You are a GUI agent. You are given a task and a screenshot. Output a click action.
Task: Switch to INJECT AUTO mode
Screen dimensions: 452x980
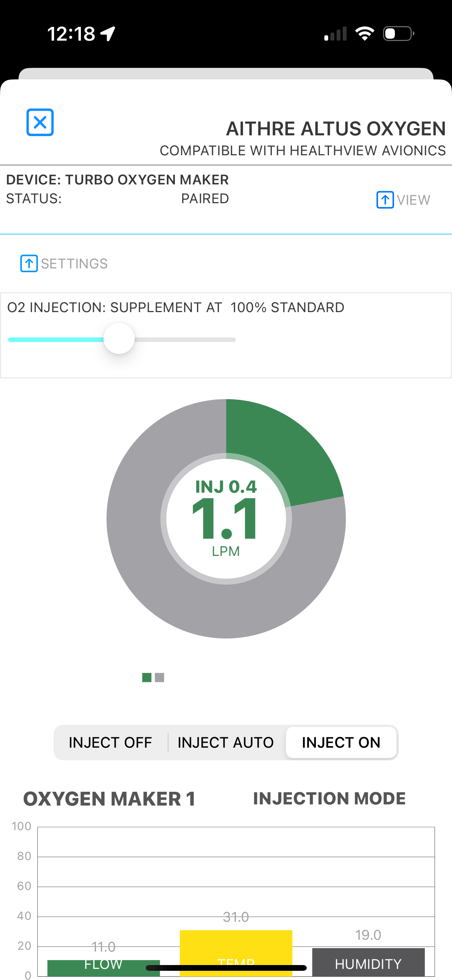point(225,743)
